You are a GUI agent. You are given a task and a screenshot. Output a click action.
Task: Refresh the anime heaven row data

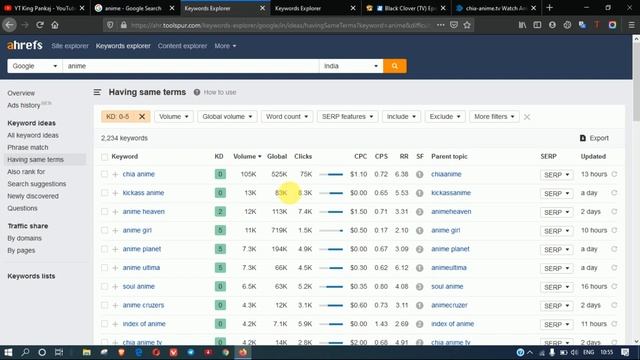[x=614, y=212]
